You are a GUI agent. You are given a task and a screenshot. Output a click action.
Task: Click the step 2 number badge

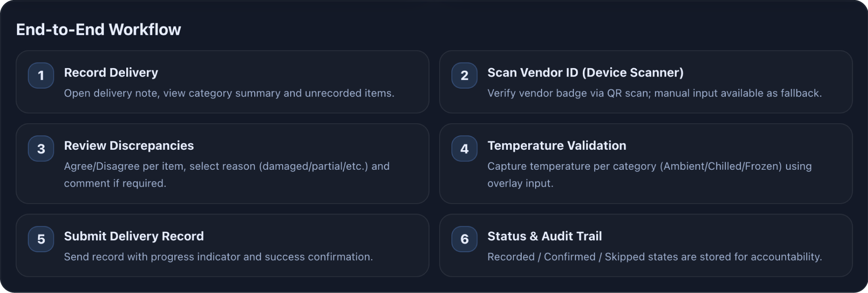click(464, 76)
